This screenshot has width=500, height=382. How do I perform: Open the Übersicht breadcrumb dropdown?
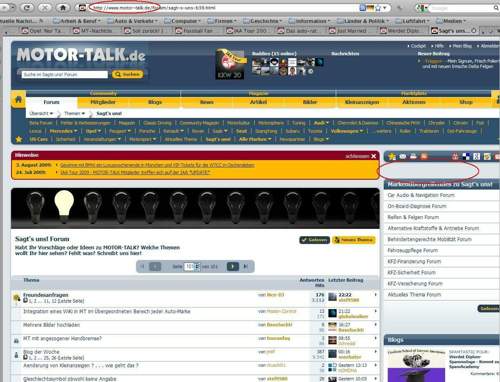[41, 114]
